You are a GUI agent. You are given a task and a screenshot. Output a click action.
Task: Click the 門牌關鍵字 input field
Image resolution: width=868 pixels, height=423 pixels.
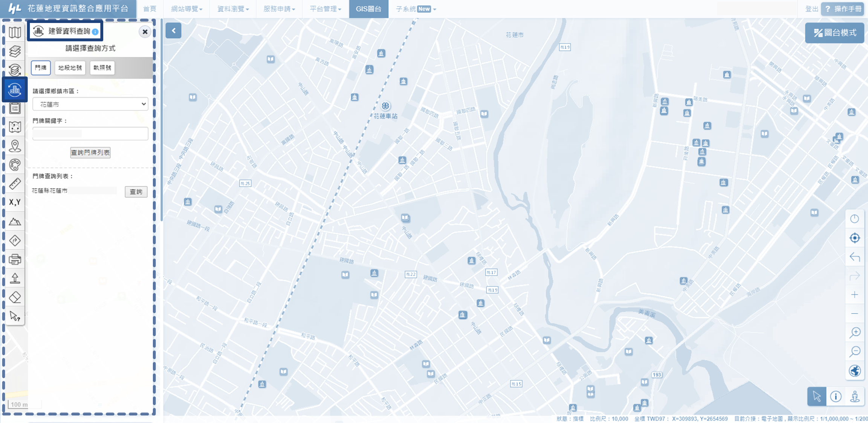click(x=90, y=134)
